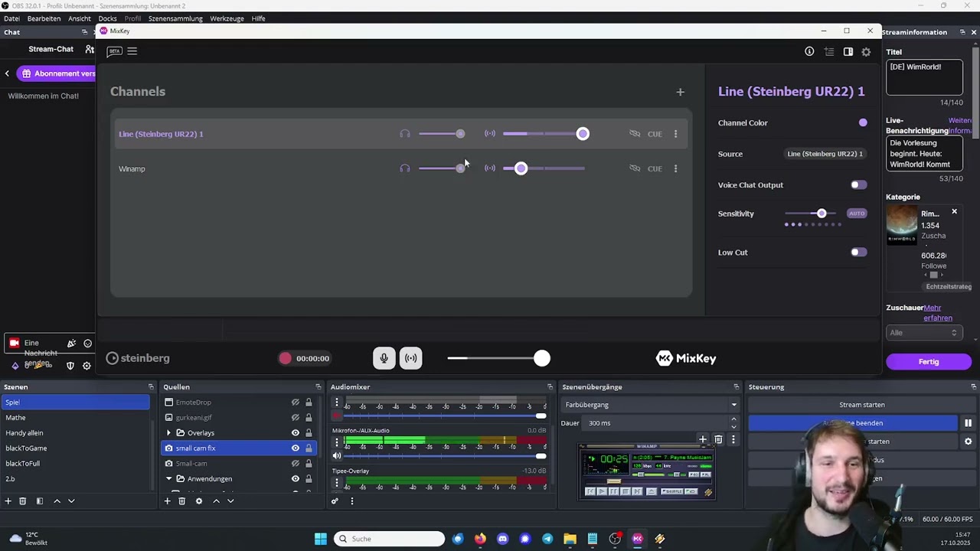Image resolution: width=980 pixels, height=551 pixels.
Task: Add a scene with the Szenen plus icon
Action: coord(8,501)
